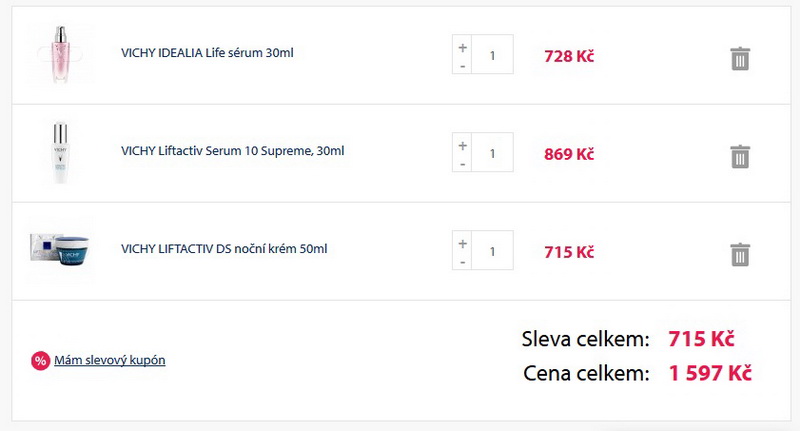Decrease quantity of Liftactiv Serum 10 Supreme

462,164
